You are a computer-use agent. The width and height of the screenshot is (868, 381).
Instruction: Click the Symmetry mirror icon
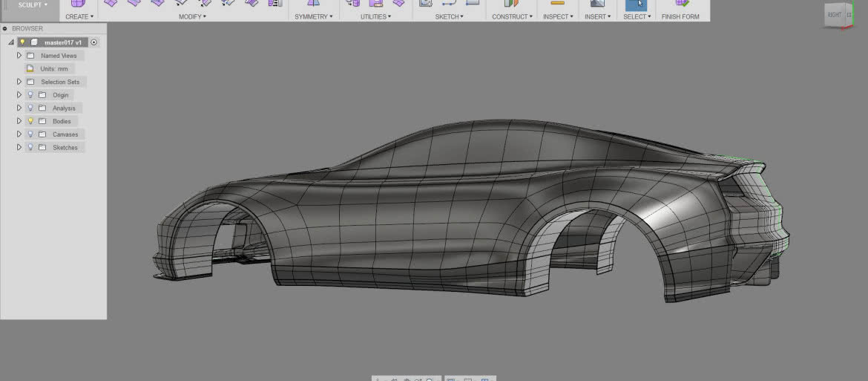click(x=313, y=3)
